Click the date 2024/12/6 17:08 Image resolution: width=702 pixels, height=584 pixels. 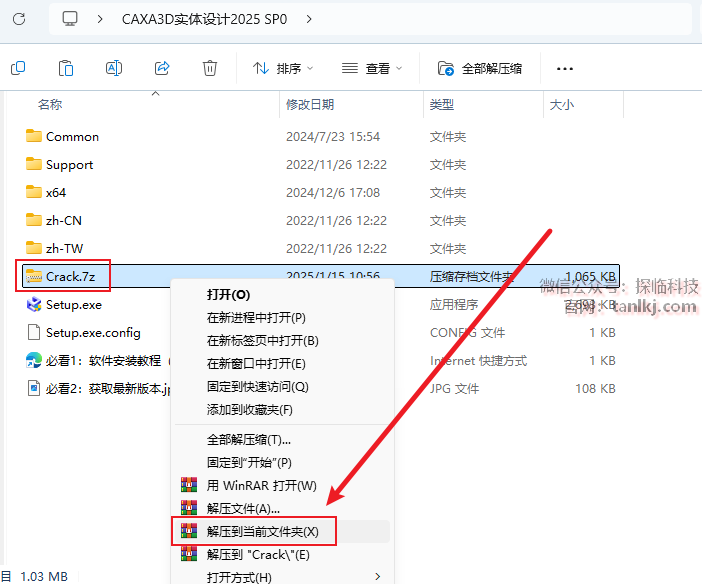pyautogui.click(x=333, y=193)
